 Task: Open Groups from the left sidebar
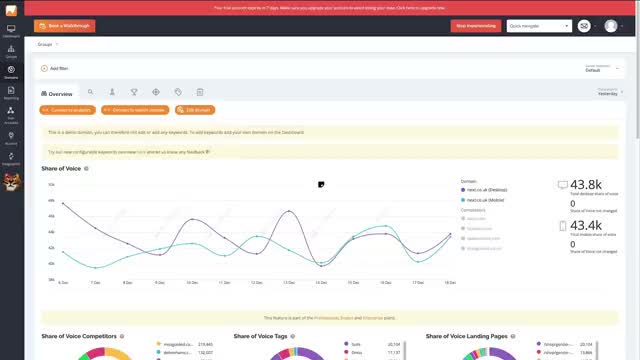tap(11, 51)
